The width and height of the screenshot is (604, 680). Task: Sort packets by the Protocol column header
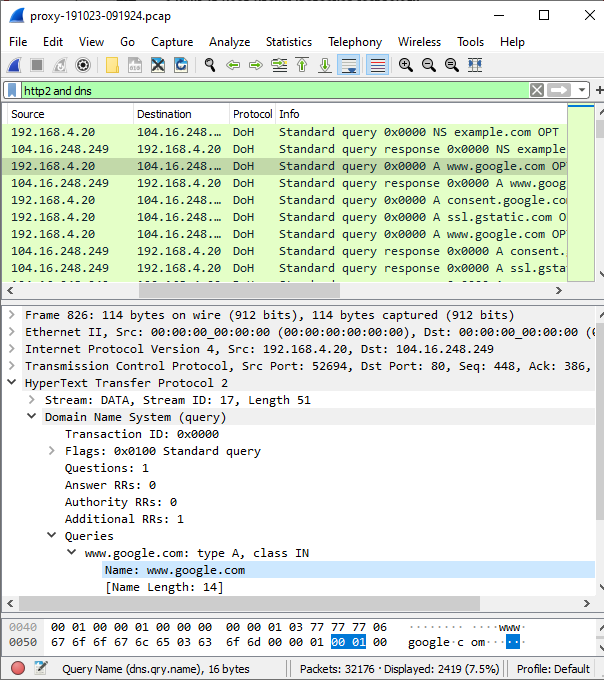[x=251, y=114]
